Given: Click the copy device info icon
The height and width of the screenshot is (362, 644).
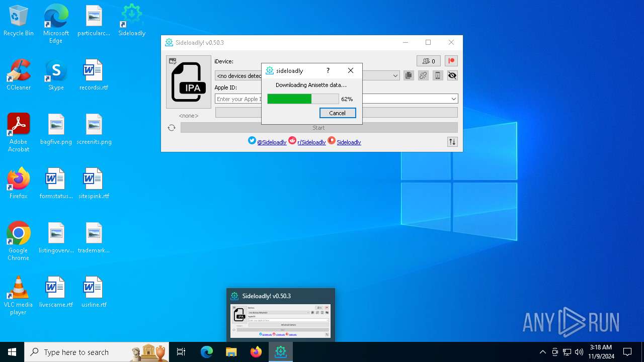Looking at the screenshot, I should click(409, 75).
